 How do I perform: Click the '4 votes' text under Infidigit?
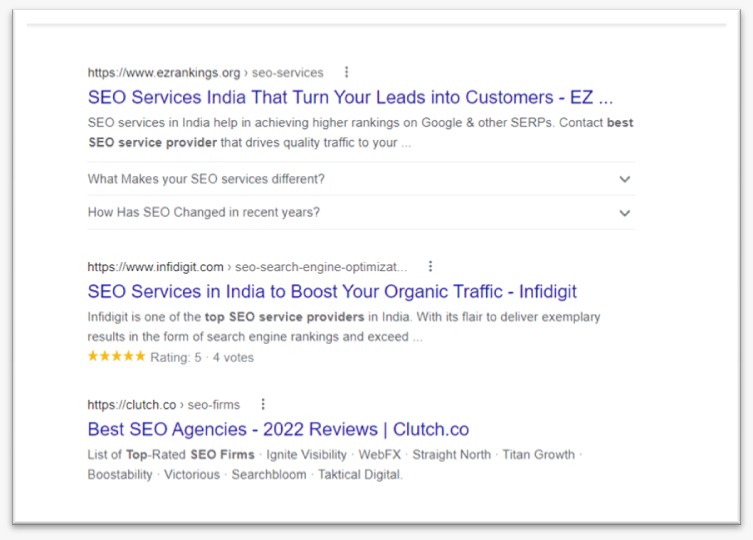(233, 357)
